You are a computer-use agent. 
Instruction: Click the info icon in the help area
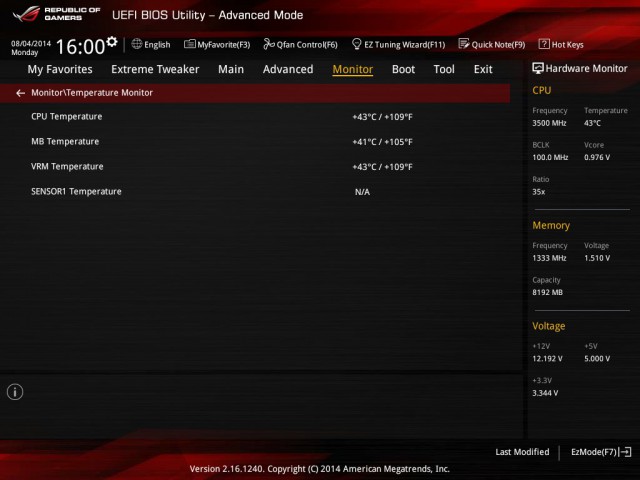point(15,391)
